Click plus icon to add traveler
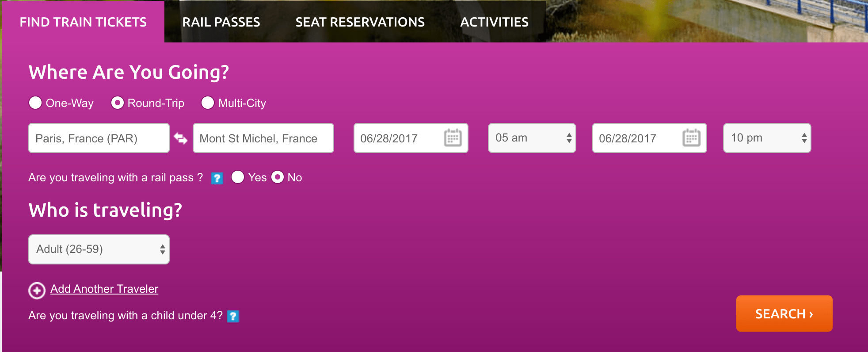The width and height of the screenshot is (868, 352). click(x=37, y=291)
